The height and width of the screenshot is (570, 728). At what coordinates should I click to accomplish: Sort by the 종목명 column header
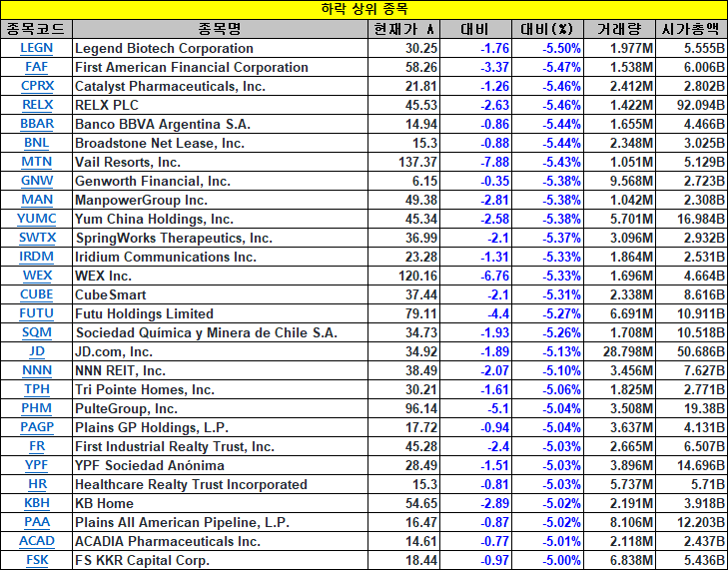pyautogui.click(x=220, y=29)
